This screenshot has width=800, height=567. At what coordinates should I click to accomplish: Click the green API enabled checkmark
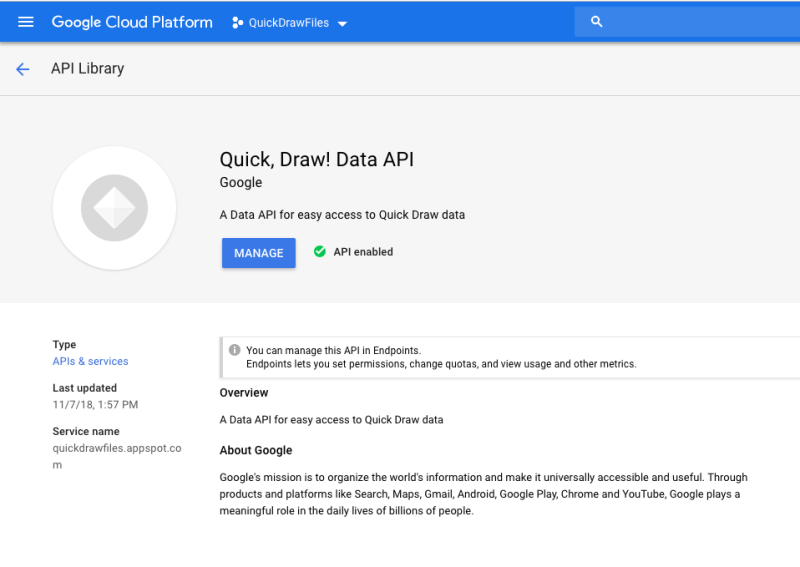point(320,252)
